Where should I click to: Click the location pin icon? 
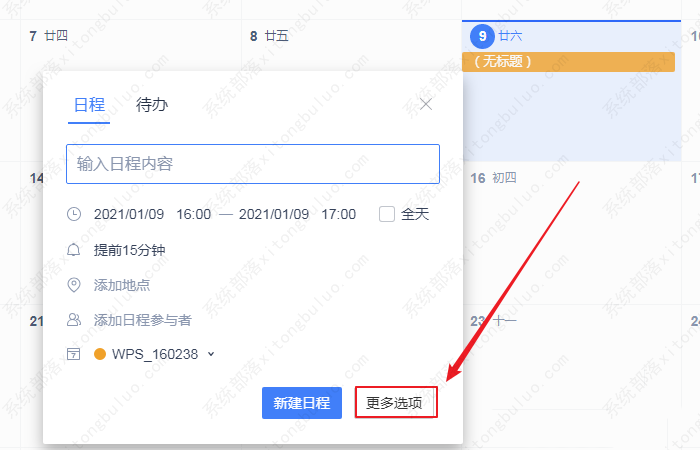pyautogui.click(x=74, y=285)
